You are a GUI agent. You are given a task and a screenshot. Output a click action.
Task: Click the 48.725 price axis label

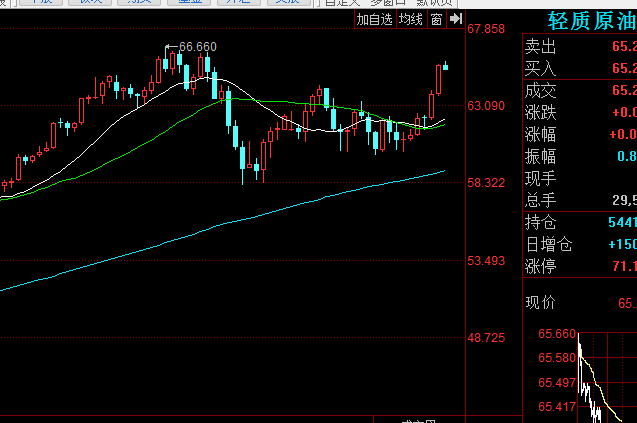tap(486, 338)
